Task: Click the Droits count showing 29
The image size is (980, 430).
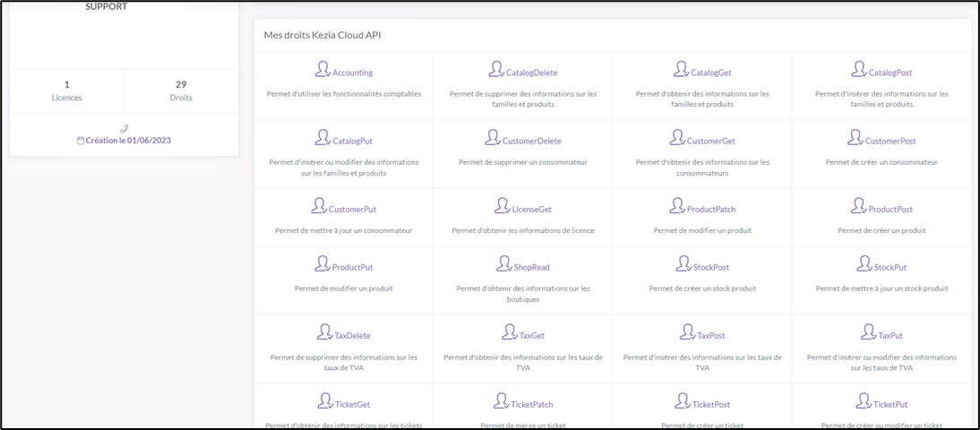Action: 181,85
